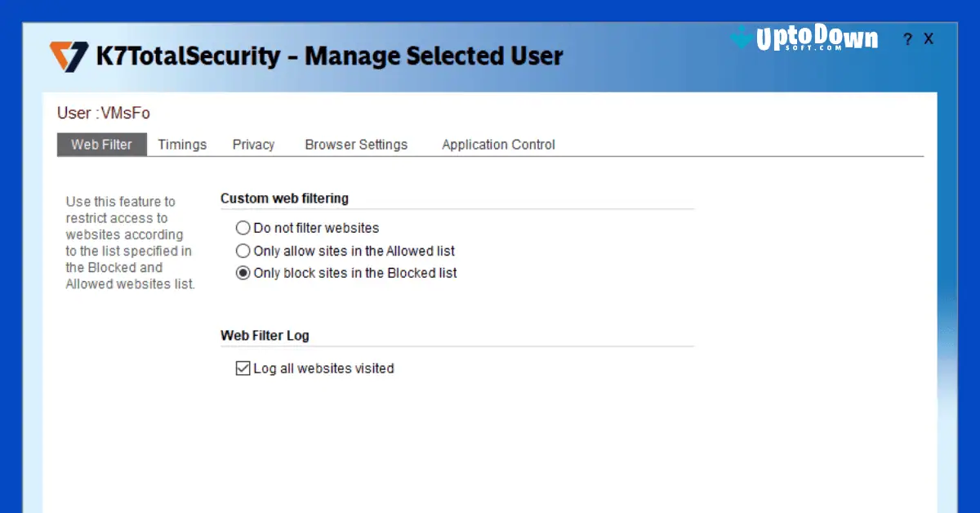The height and width of the screenshot is (513, 980).
Task: Switch to the Timings tab
Action: click(181, 144)
